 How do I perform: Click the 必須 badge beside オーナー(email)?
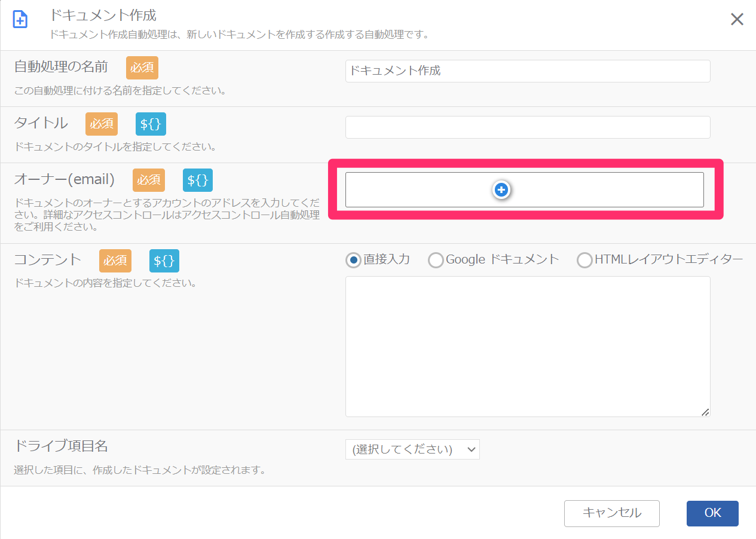click(149, 180)
